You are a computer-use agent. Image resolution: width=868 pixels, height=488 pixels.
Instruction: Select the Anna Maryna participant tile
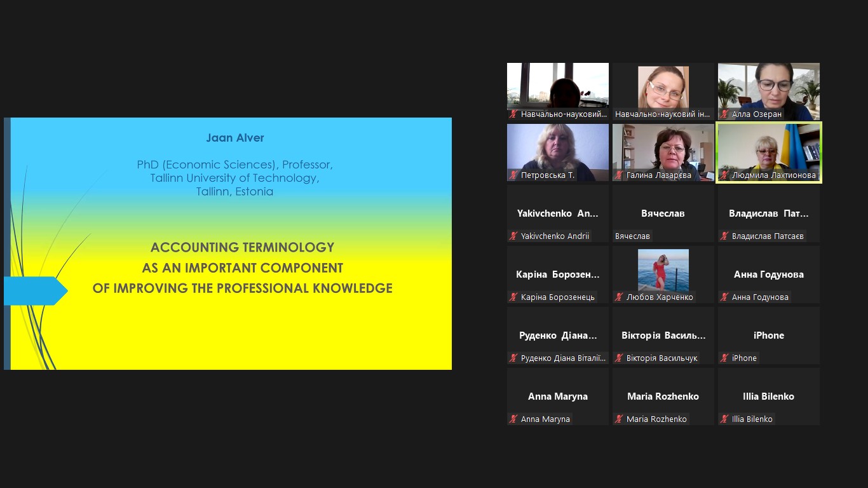tap(557, 396)
